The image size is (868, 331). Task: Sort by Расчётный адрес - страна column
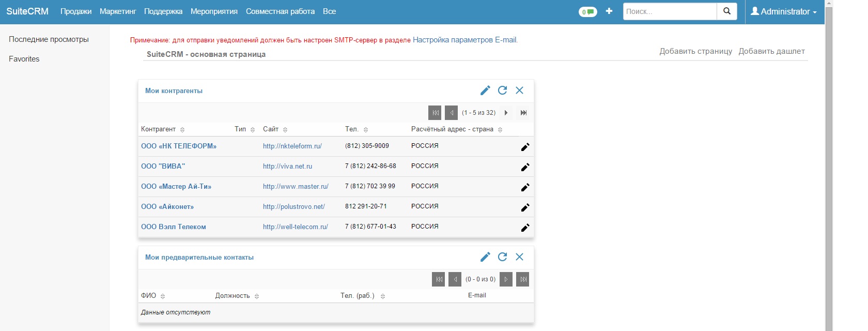500,129
